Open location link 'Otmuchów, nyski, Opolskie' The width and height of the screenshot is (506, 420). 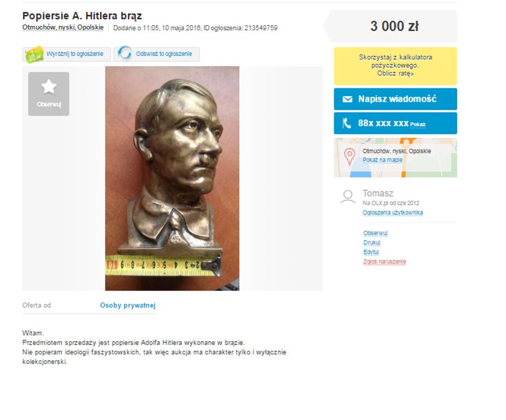tap(63, 28)
